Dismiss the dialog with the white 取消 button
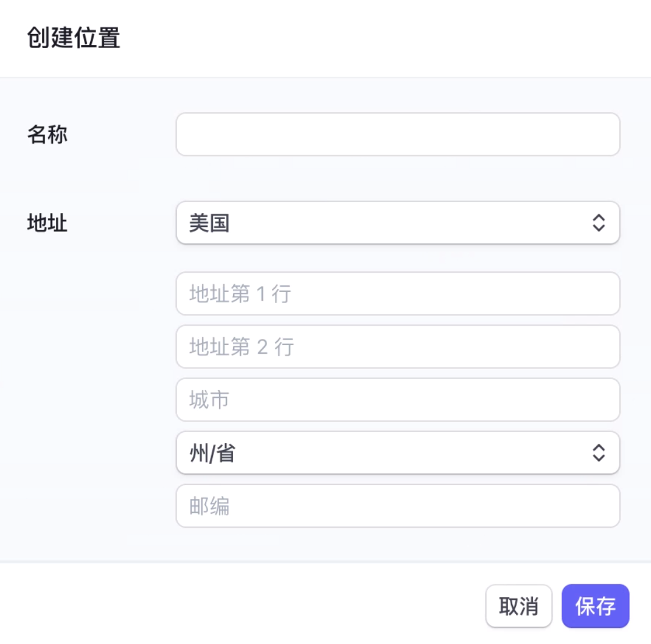Viewport: 651px width, 644px height. coord(518,606)
